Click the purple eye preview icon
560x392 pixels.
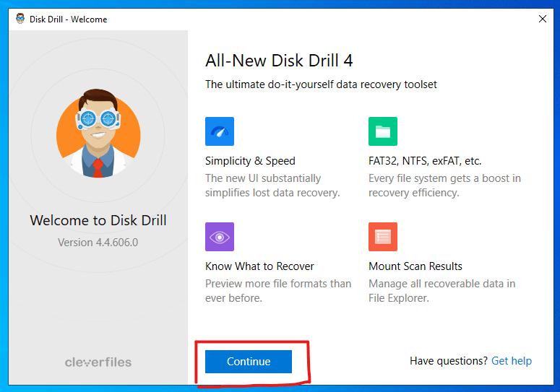[x=219, y=237]
